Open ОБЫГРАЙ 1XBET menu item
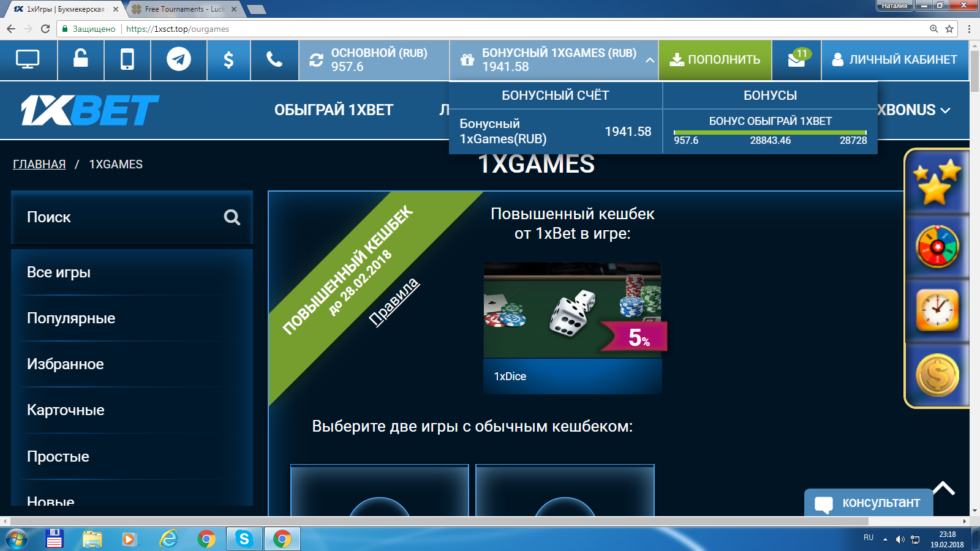980x551 pixels. 334,110
